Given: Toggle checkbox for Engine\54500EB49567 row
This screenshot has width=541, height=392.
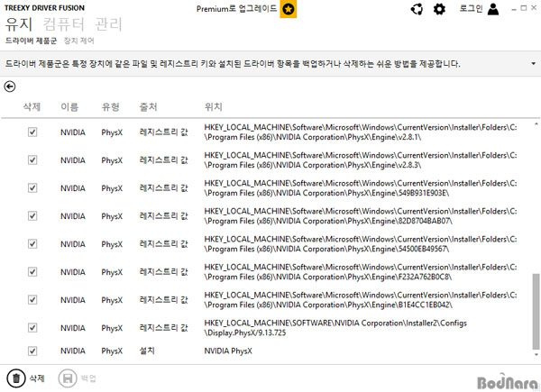Looking at the screenshot, I should (x=32, y=243).
